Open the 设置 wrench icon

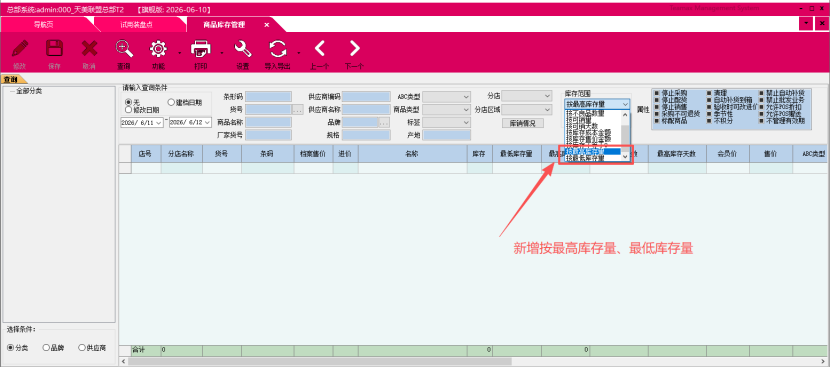(x=243, y=49)
